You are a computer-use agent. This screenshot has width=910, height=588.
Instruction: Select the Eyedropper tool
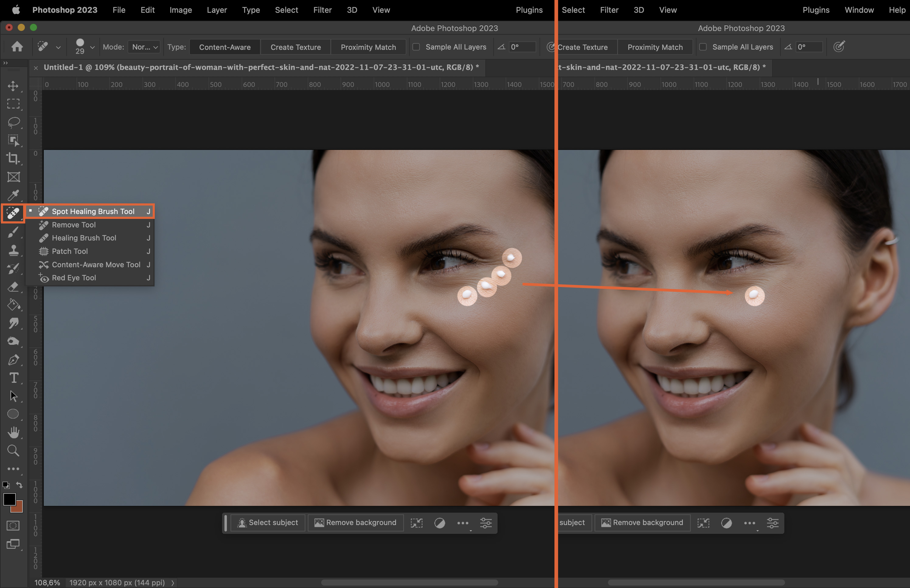[13, 195]
